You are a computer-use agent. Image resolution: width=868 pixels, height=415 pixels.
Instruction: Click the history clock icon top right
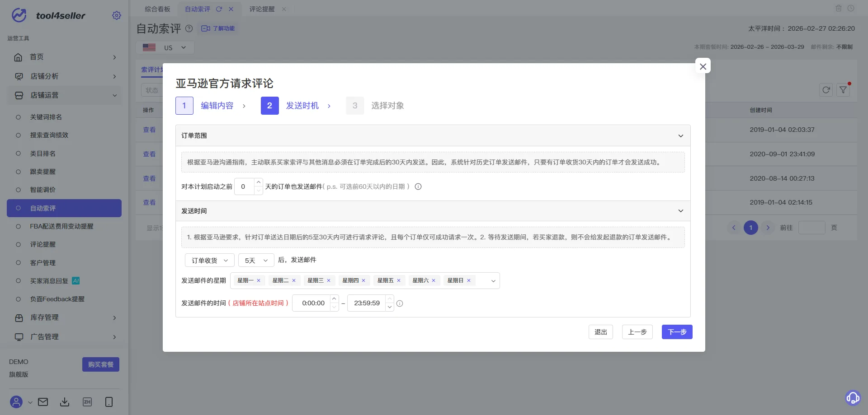851,8
